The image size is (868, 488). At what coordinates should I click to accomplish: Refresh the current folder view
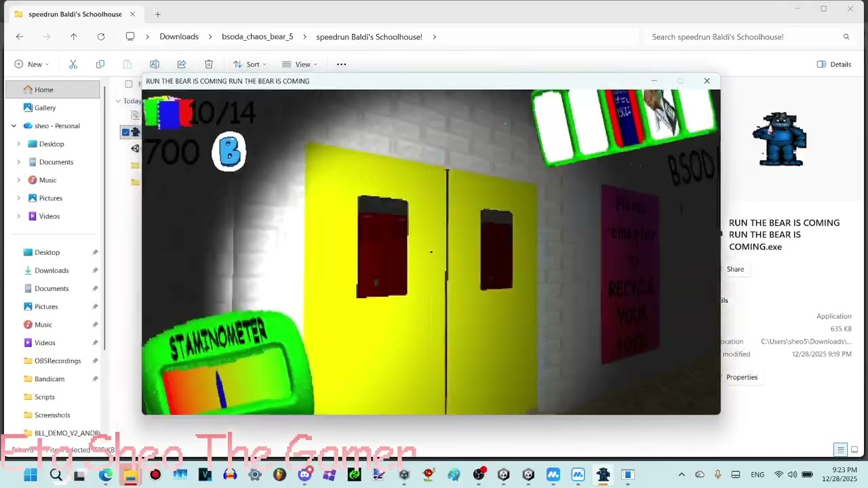coord(101,37)
